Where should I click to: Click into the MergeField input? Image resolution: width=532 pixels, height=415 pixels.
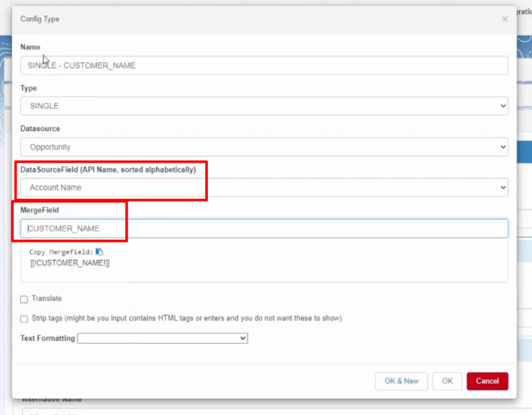pyautogui.click(x=264, y=229)
